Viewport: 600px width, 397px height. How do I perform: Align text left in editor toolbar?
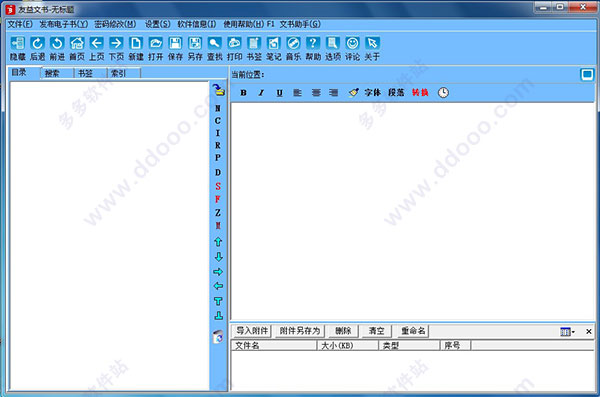coord(297,93)
